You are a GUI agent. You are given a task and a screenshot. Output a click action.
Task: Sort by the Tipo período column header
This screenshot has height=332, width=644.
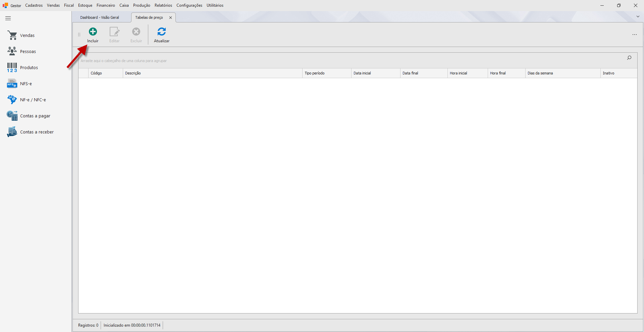click(x=327, y=73)
